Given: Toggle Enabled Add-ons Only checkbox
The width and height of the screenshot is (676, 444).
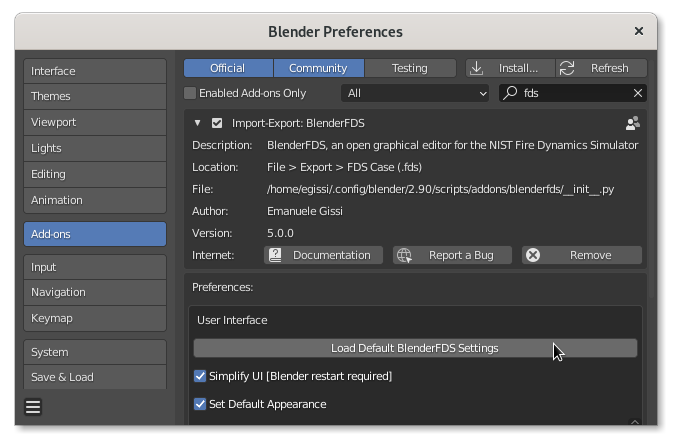Looking at the screenshot, I should [190, 93].
